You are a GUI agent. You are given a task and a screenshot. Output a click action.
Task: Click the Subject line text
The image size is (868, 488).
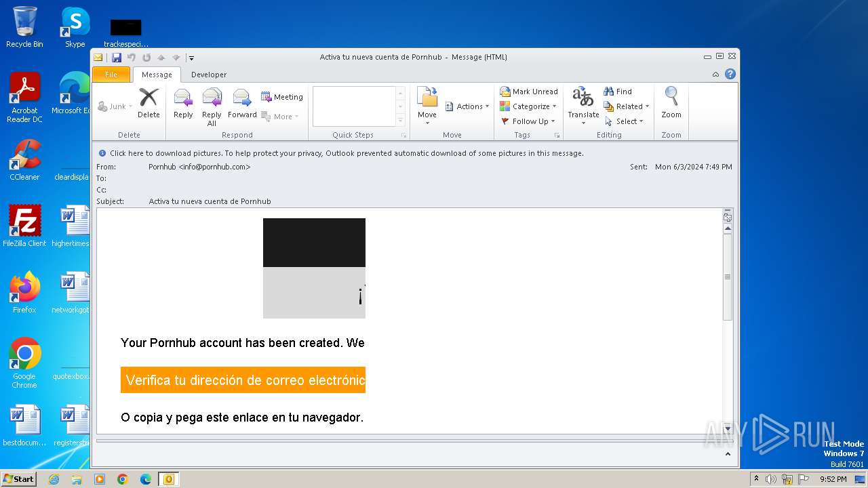coord(210,201)
